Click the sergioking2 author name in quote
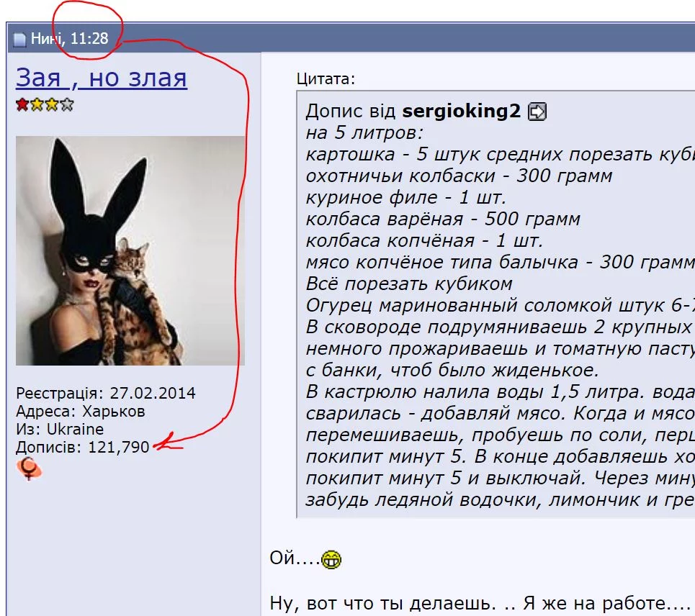Screen dimensions: 695x616 pos(462,111)
